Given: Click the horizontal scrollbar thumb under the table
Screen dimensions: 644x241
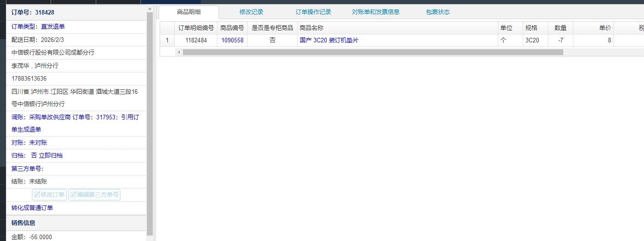Looking at the screenshot, I should coord(373,52).
